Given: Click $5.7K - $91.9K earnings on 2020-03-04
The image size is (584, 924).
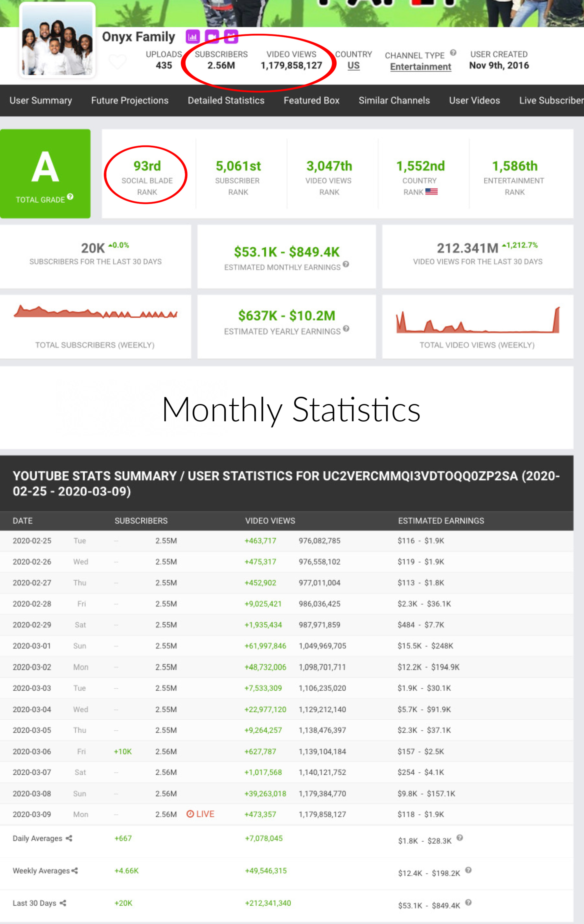Looking at the screenshot, I should [x=424, y=710].
